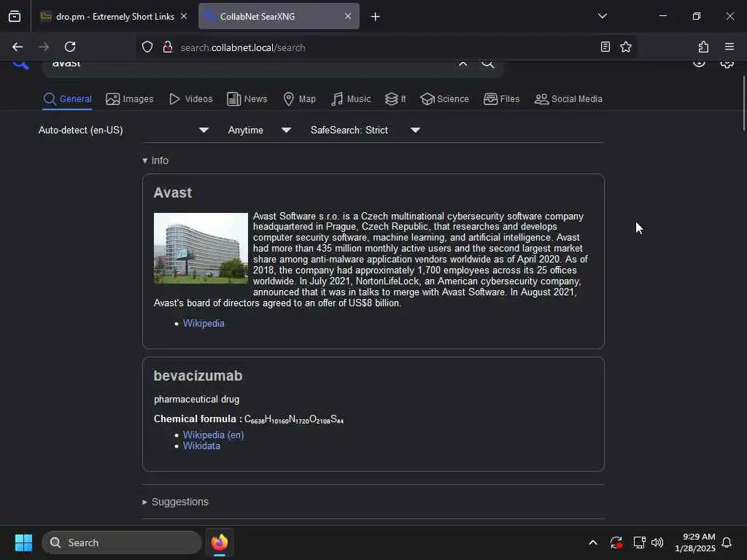
Task: Open the notifications bell icon
Action: pyautogui.click(x=727, y=542)
